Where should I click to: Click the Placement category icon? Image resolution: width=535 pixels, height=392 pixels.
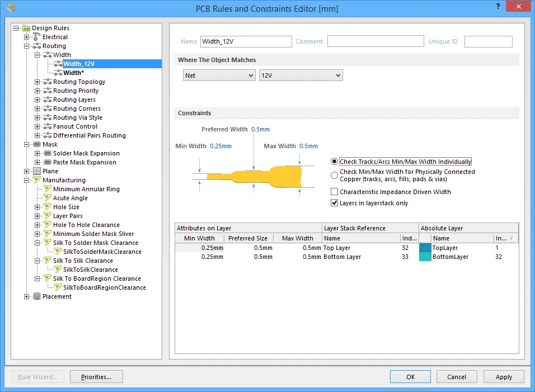[x=37, y=296]
